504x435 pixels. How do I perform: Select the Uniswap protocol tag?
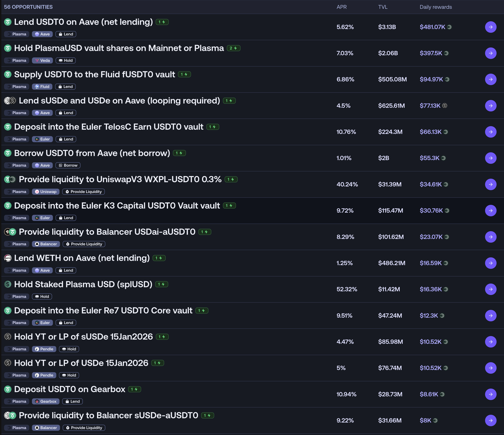pyautogui.click(x=45, y=192)
